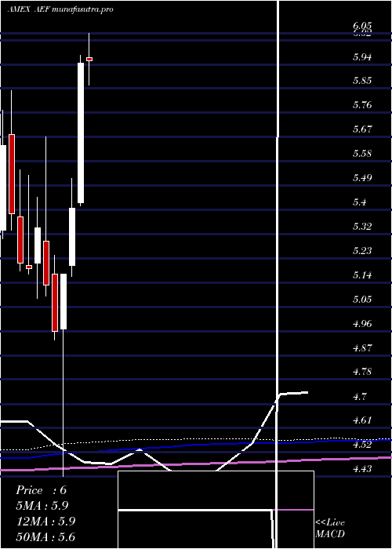Click the 5.94 price axis label
This screenshot has height=549, width=392.
click(x=362, y=57)
